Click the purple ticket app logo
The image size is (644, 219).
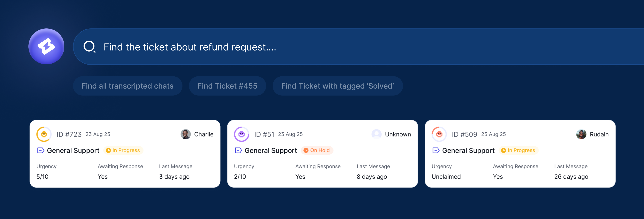[x=46, y=47]
